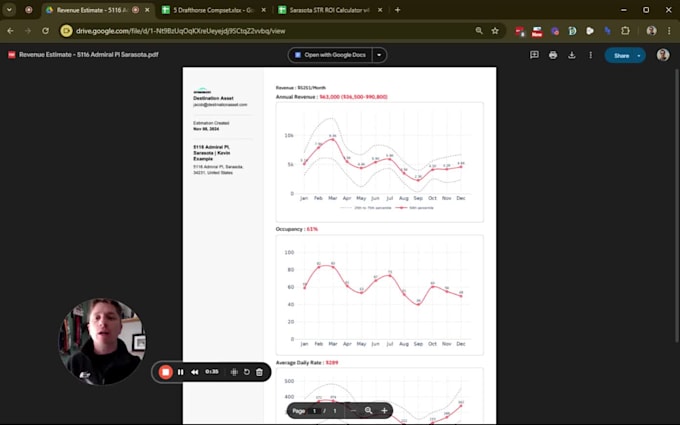
Task: Click the blue Share button
Action: click(620, 56)
